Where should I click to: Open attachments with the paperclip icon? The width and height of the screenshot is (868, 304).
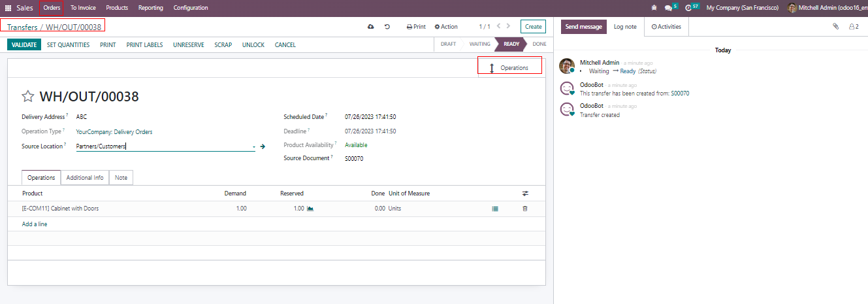[x=835, y=27]
